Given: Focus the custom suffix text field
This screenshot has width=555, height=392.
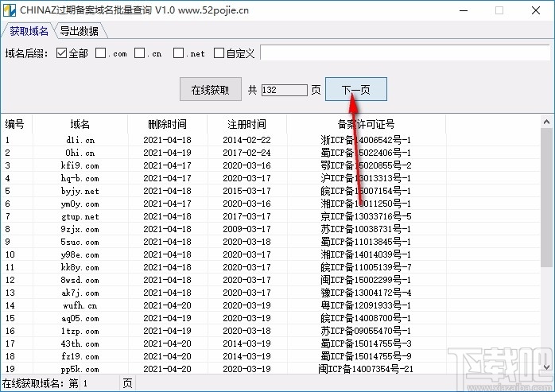Looking at the screenshot, I should click(406, 52).
